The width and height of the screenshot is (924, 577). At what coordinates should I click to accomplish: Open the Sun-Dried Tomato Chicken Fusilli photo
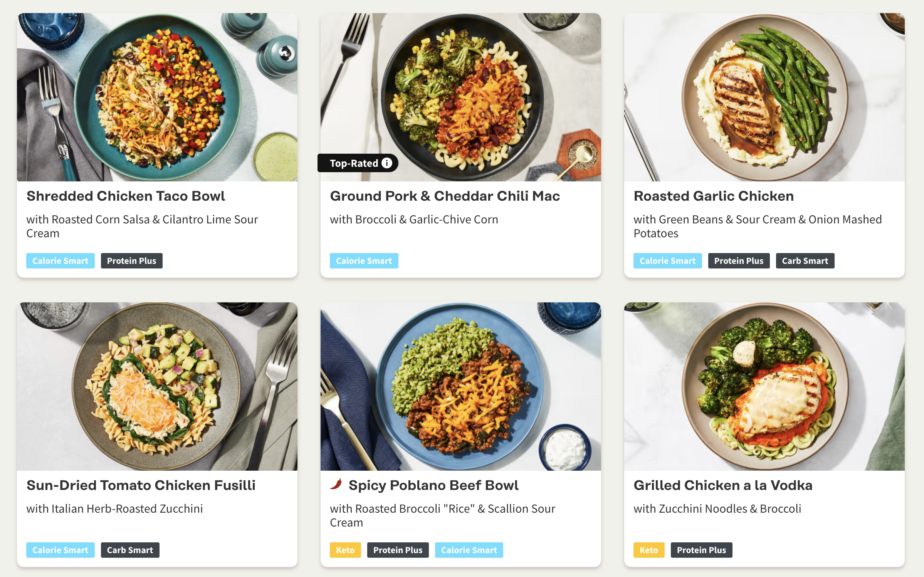(157, 386)
